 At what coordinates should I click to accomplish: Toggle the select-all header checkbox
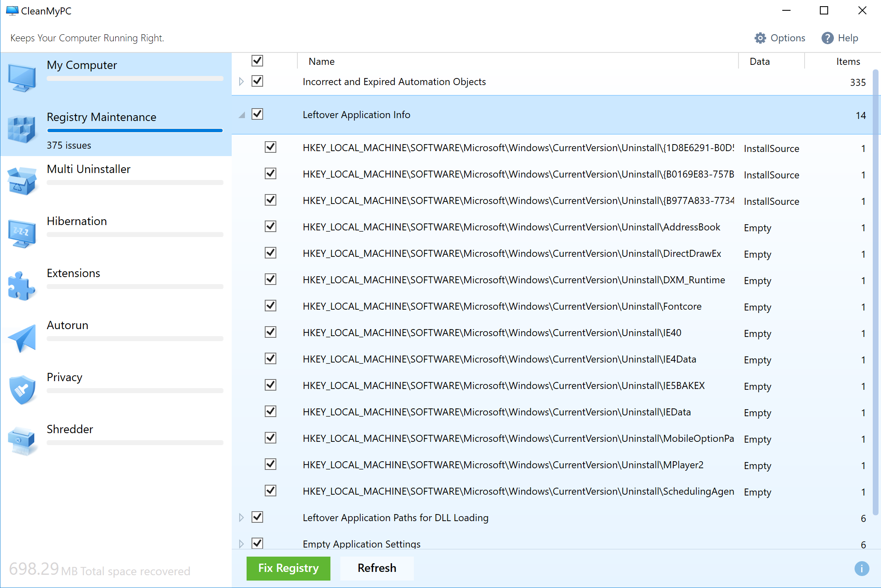click(257, 61)
